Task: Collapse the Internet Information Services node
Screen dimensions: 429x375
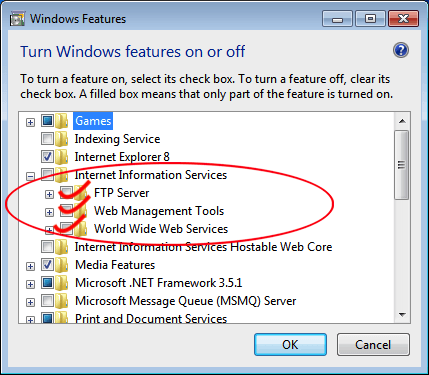Action: [30, 176]
